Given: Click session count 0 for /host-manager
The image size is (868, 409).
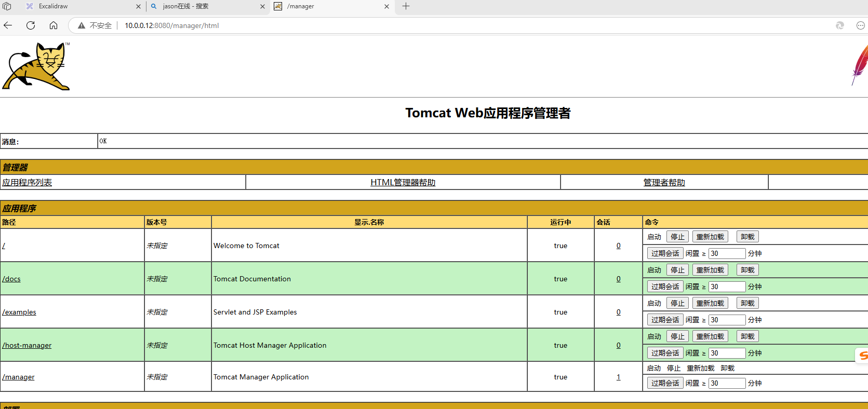Looking at the screenshot, I should 618,345.
